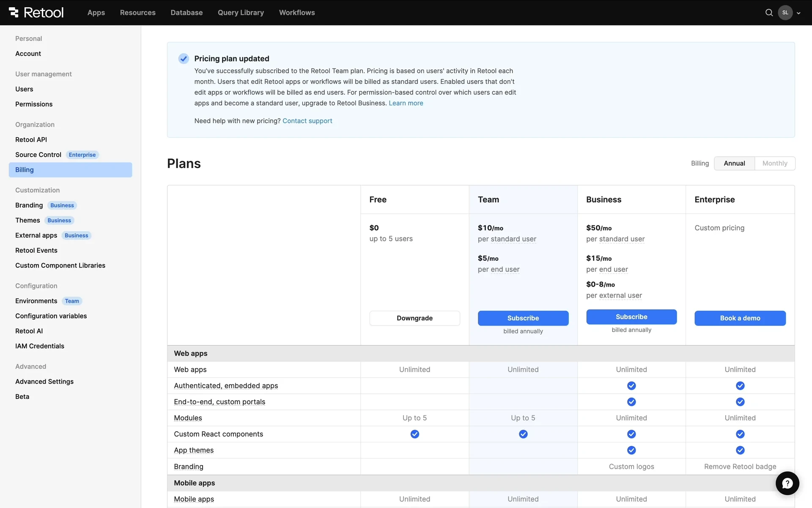812x508 pixels.
Task: Open Permissions settings
Action: tap(34, 104)
